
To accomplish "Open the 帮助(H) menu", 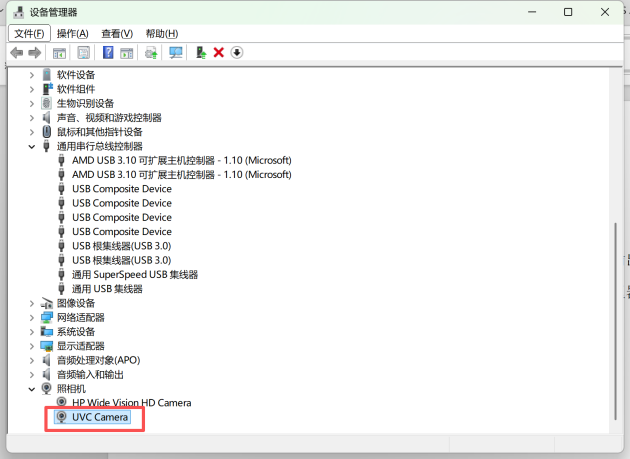I will [x=162, y=33].
